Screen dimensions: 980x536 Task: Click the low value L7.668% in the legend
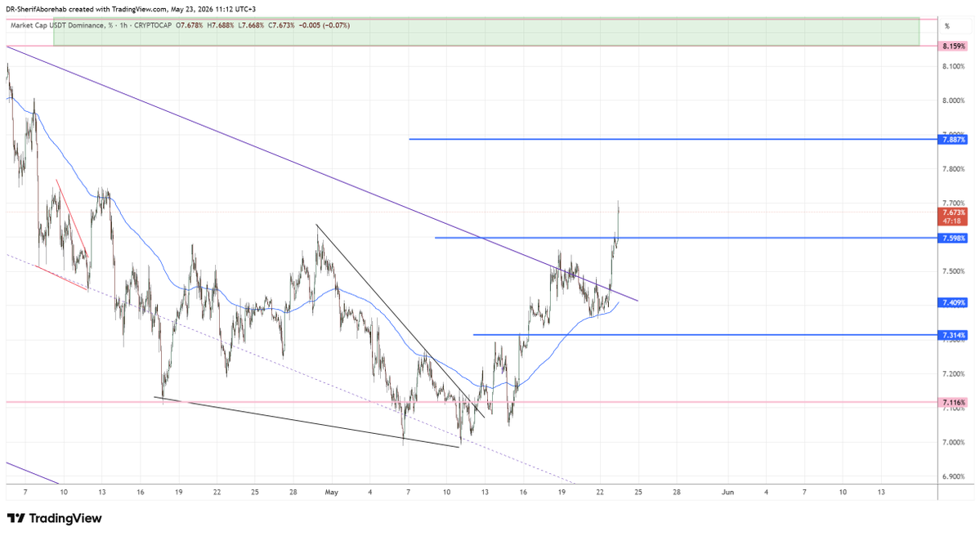point(251,25)
